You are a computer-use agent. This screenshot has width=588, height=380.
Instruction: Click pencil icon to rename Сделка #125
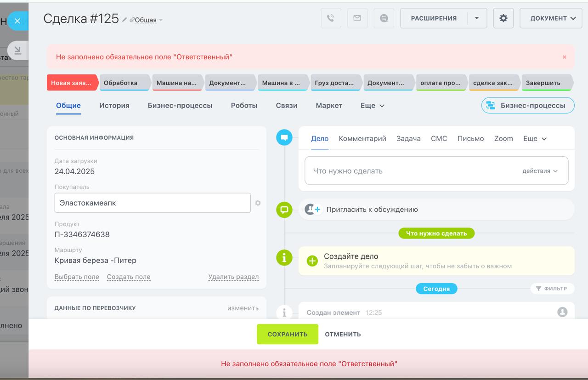pos(124,20)
